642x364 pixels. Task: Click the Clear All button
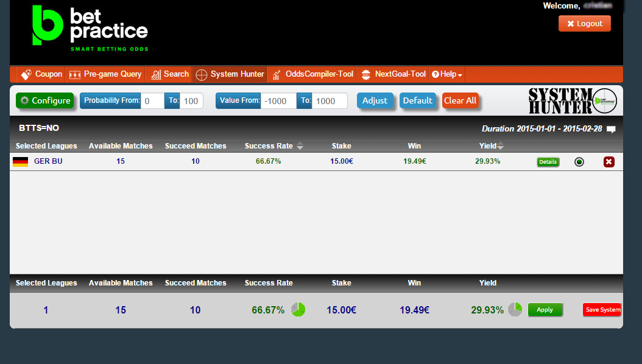click(x=460, y=100)
